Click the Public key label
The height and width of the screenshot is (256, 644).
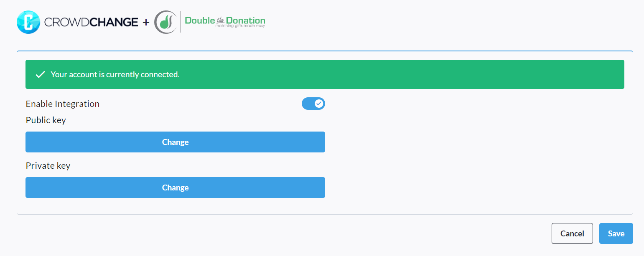[46, 120]
